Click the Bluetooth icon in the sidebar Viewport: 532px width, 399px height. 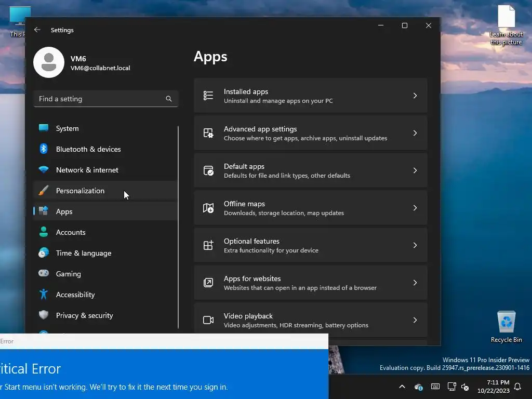(44, 149)
